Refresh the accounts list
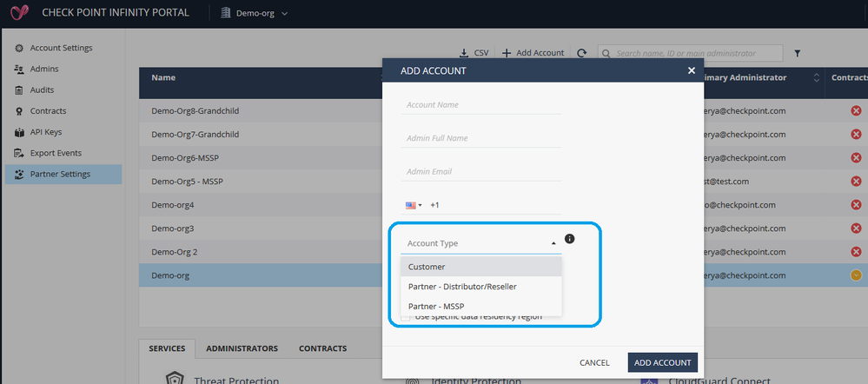The image size is (868, 384). [582, 53]
